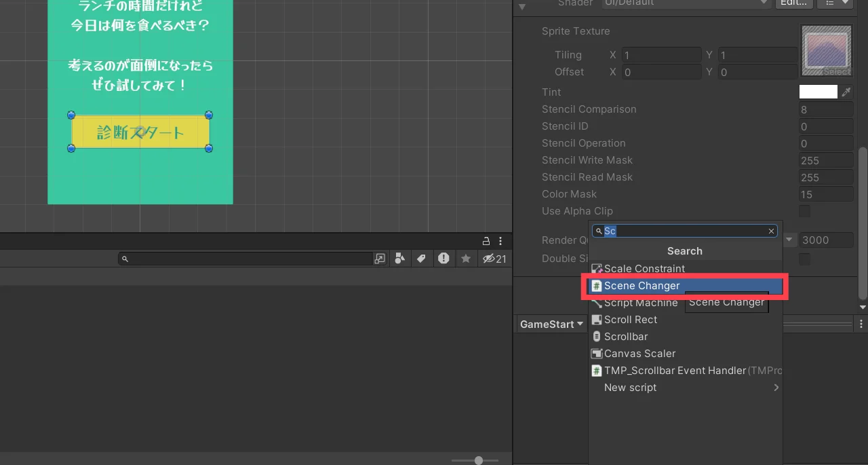The image size is (868, 465).
Task: Choose the Canvas Scaler component
Action: (x=685, y=354)
